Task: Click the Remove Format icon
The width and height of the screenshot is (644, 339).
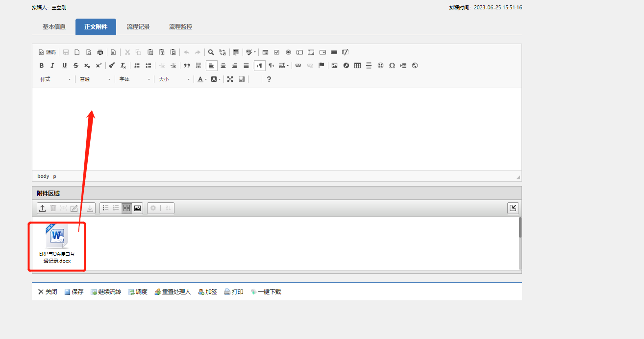Action: 124,65
